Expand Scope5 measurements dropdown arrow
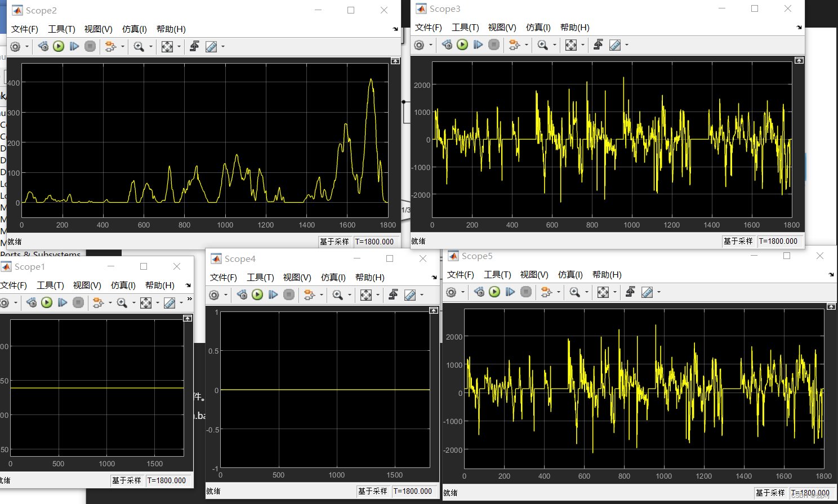 [x=659, y=292]
